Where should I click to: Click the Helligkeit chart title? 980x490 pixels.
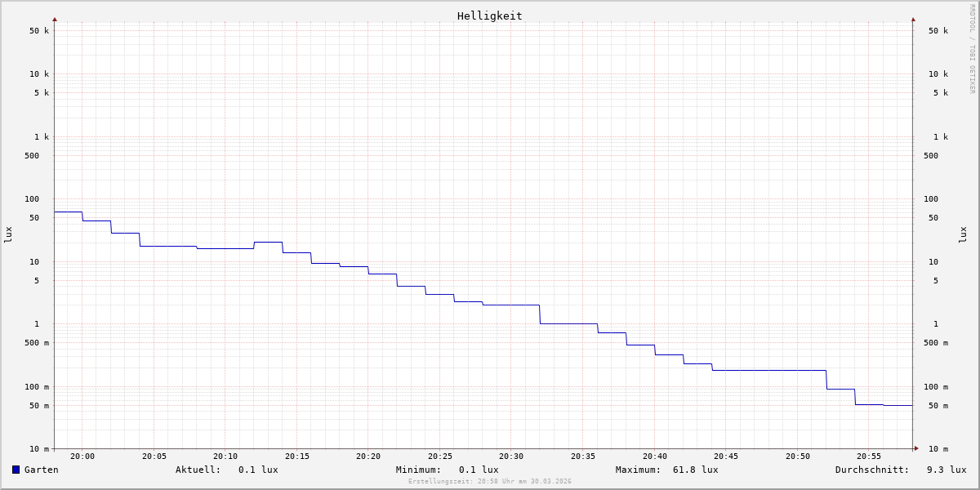(x=489, y=16)
